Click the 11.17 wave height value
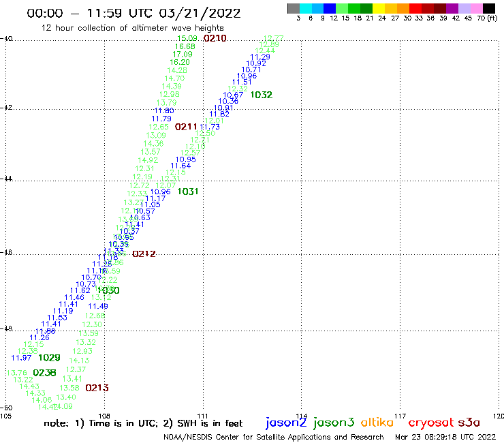Image resolution: width=504 pixels, height=443 pixels. tap(155, 198)
